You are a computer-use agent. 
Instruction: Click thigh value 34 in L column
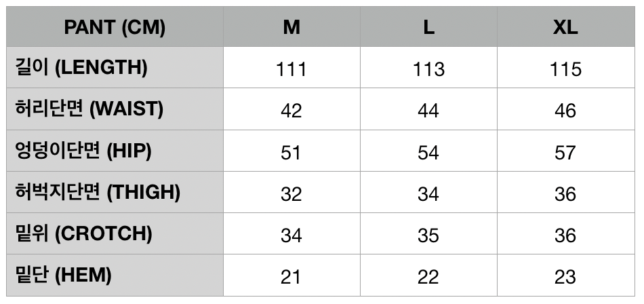click(x=428, y=194)
